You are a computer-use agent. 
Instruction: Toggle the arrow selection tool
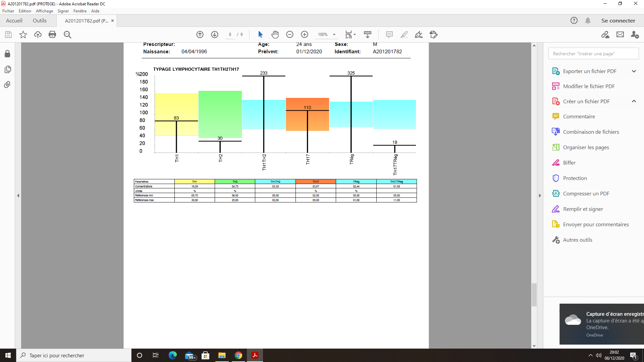[x=260, y=35]
